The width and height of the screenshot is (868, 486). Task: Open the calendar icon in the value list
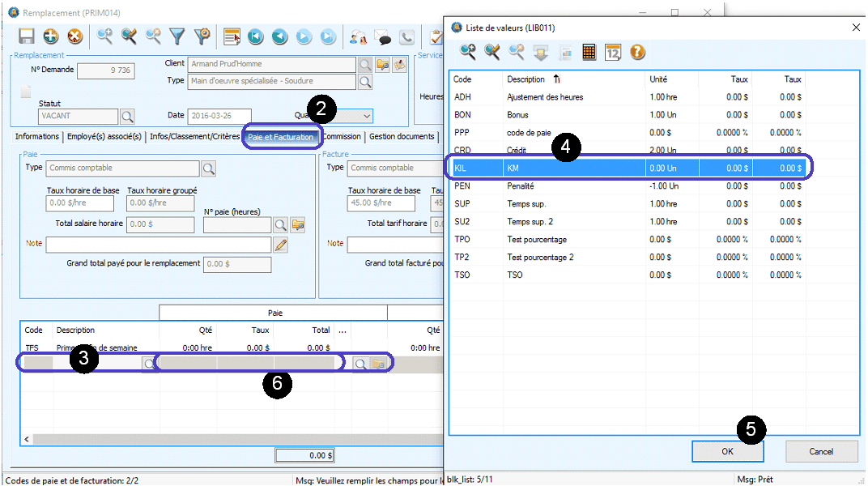point(613,52)
